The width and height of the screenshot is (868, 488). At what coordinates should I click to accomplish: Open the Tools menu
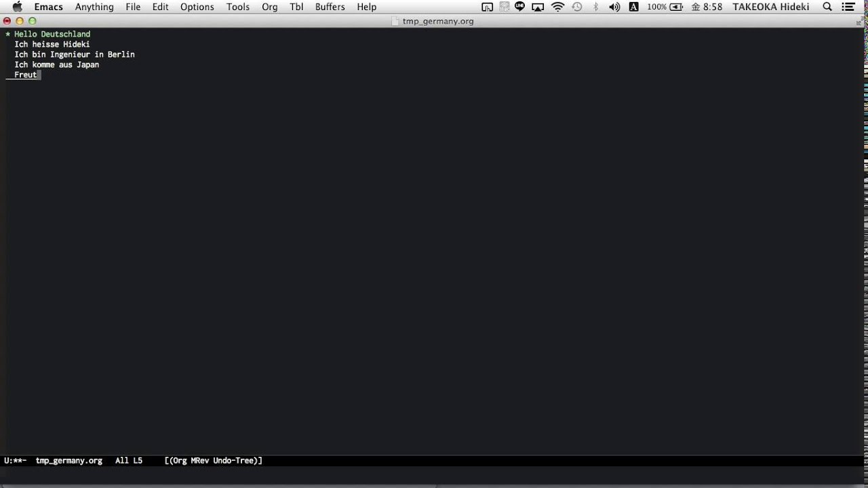click(238, 7)
